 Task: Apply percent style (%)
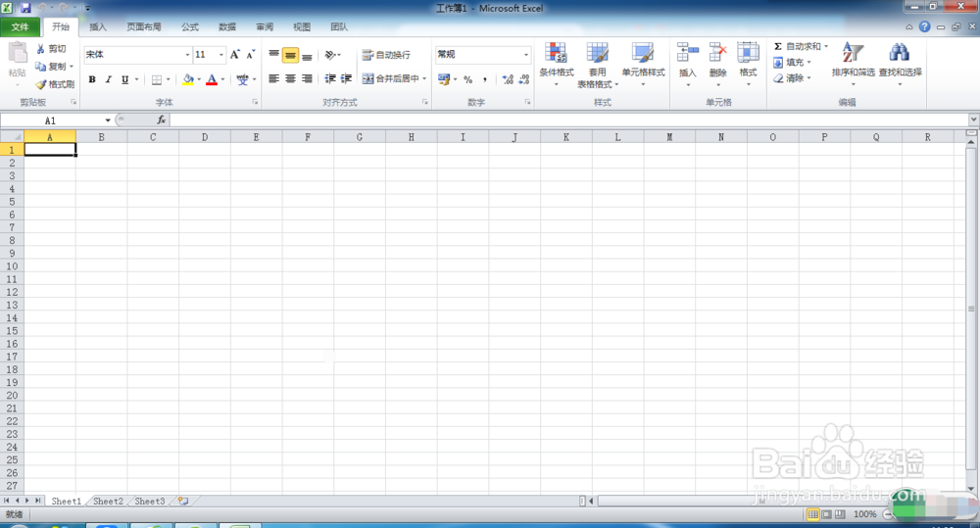click(468, 79)
